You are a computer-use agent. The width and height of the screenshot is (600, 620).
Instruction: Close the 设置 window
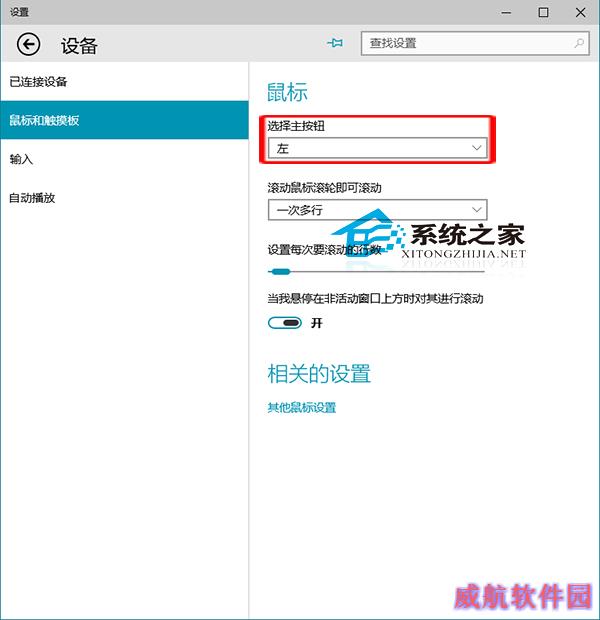[581, 13]
